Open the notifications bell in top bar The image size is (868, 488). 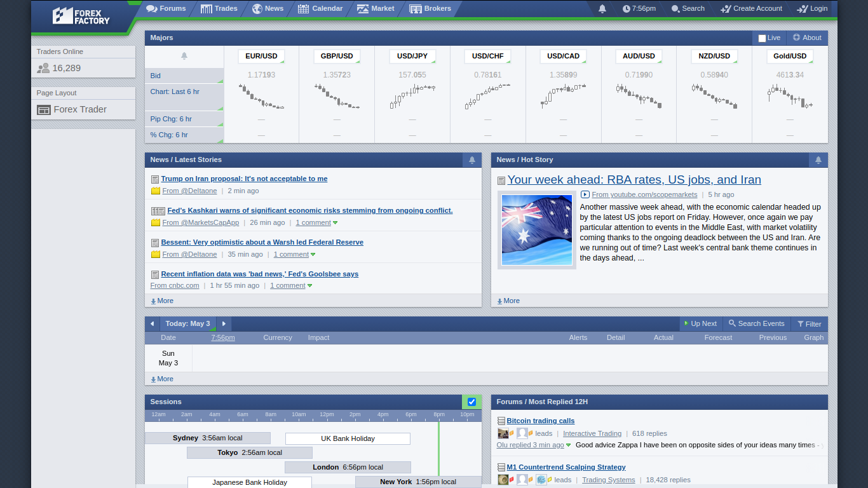click(x=602, y=9)
